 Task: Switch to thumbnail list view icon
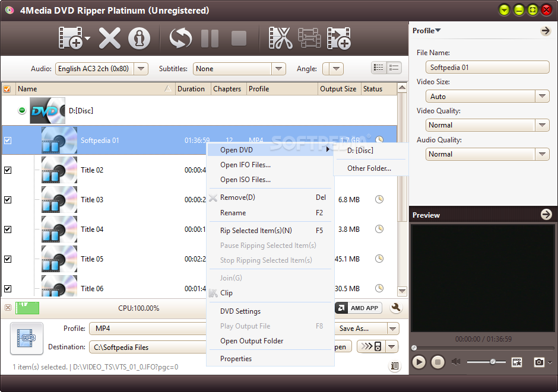tap(394, 68)
